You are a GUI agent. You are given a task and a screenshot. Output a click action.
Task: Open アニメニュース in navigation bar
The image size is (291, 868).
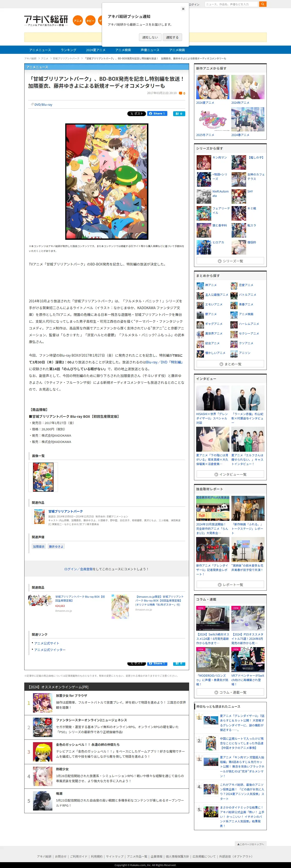40,50
